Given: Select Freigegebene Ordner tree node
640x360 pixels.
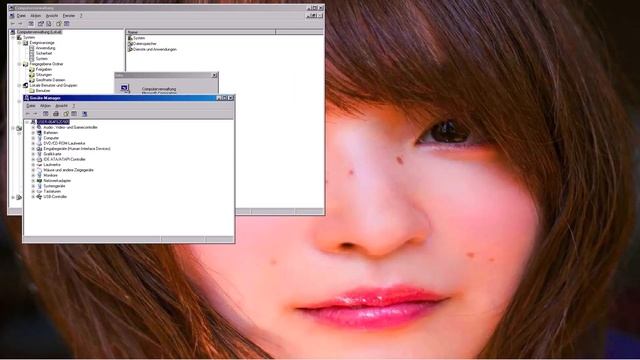Looking at the screenshot, I should point(46,64).
